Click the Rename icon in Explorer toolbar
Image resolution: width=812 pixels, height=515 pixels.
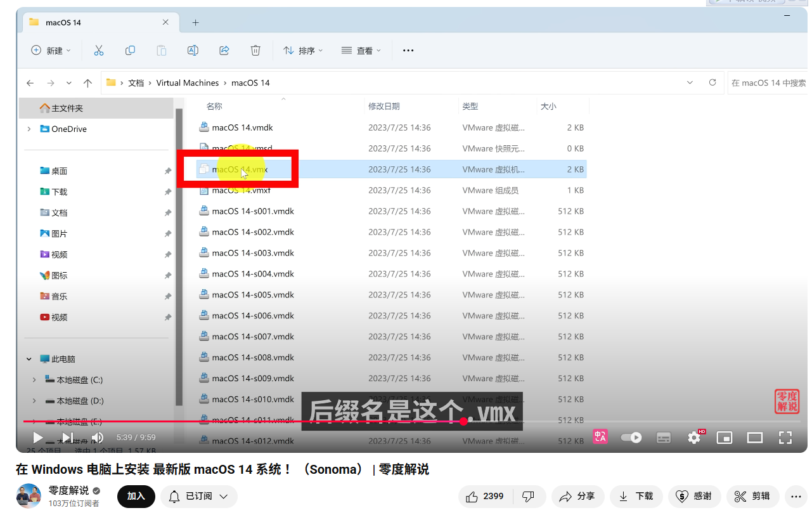pos(193,50)
